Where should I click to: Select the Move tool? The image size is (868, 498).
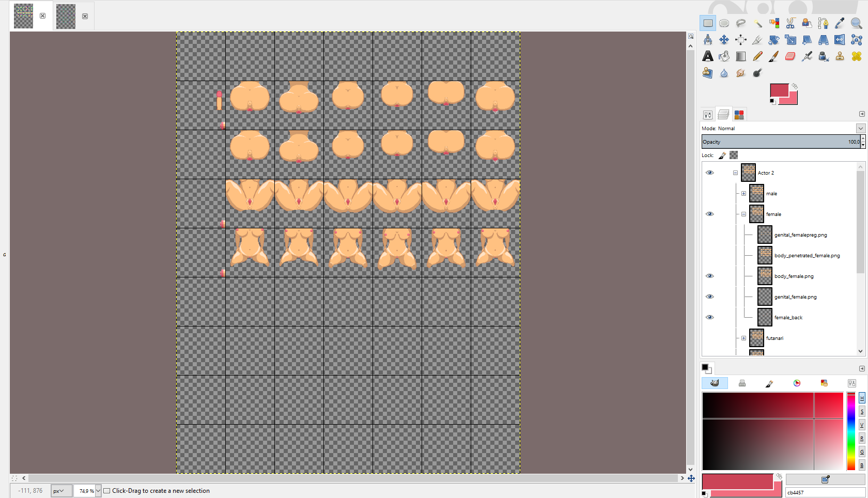point(724,40)
